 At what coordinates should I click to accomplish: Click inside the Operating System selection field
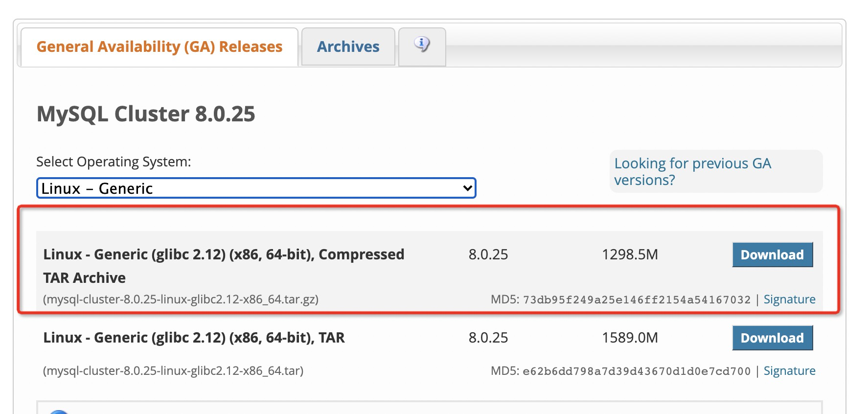point(254,188)
